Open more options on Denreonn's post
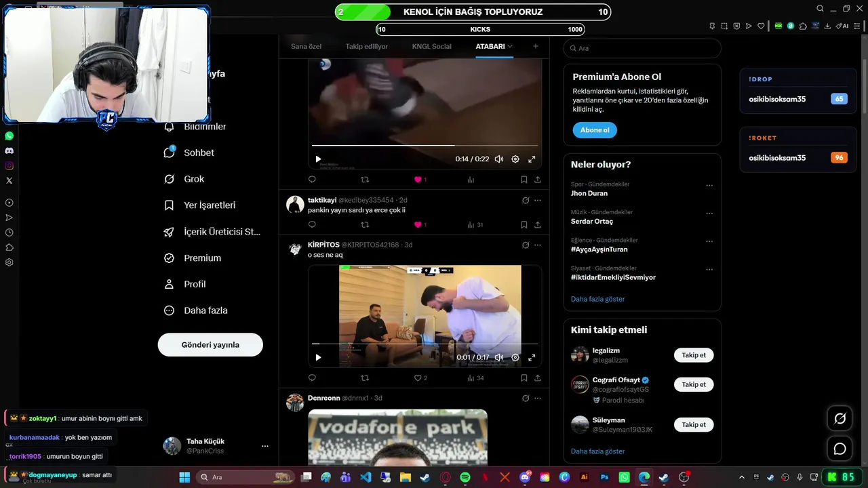The height and width of the screenshot is (488, 868). (538, 398)
